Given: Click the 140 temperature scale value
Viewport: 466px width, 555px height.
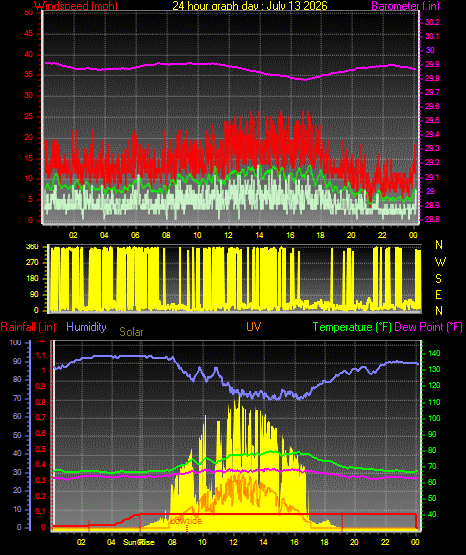Looking at the screenshot, I should tap(434, 353).
